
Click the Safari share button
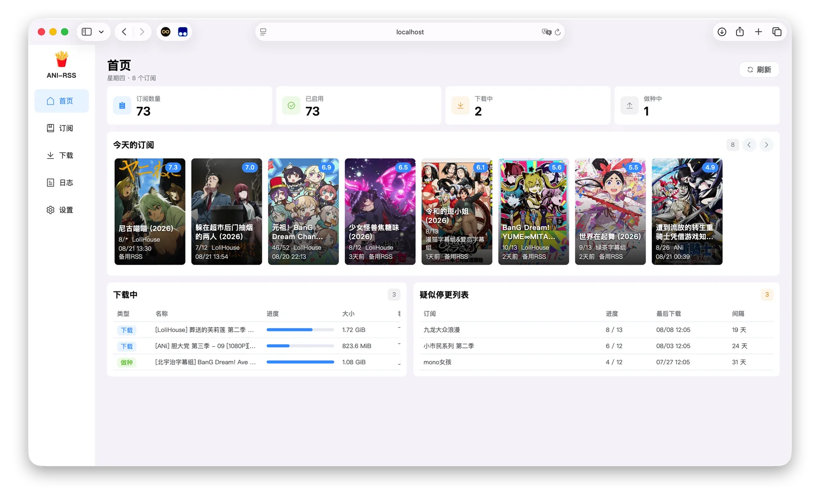pyautogui.click(x=740, y=32)
